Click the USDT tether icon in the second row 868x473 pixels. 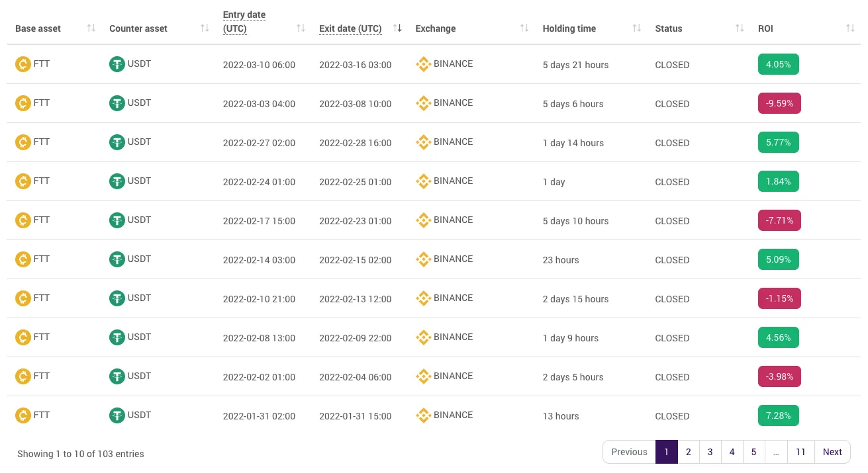click(117, 103)
